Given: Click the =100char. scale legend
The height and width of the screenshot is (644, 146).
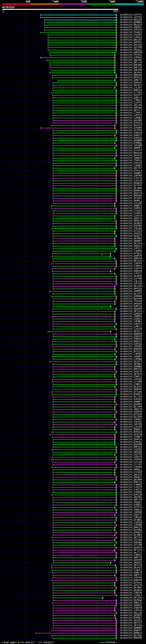Looking at the screenshot, I should [109, 642].
